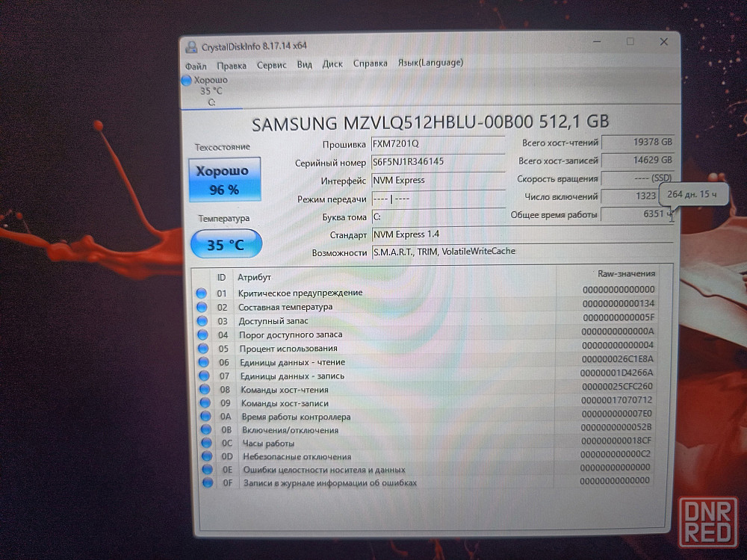
Task: Open the Диск menu
Action: [x=332, y=63]
